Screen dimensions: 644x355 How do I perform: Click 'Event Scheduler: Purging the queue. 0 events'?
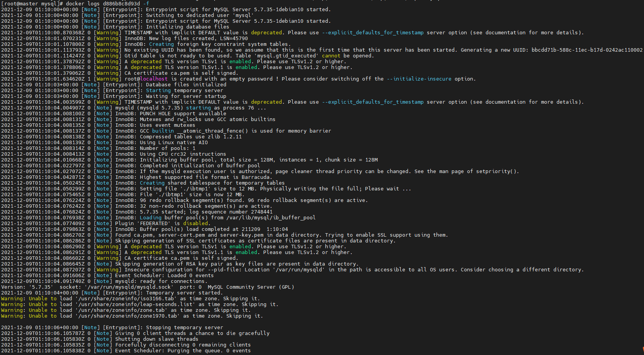(x=183, y=350)
